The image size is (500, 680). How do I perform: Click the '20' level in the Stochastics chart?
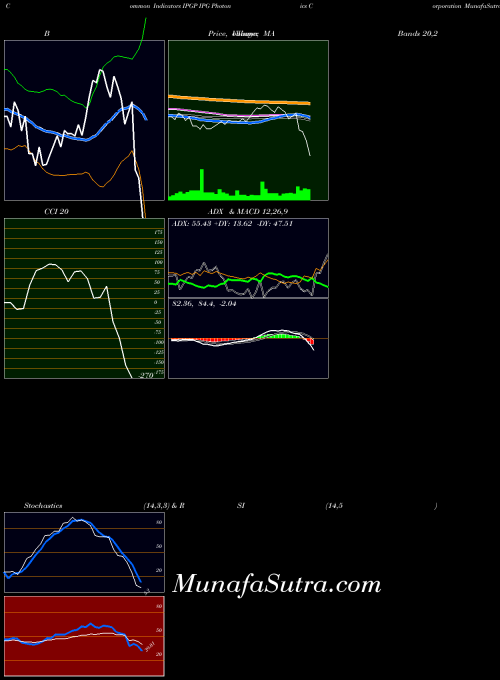159,571
